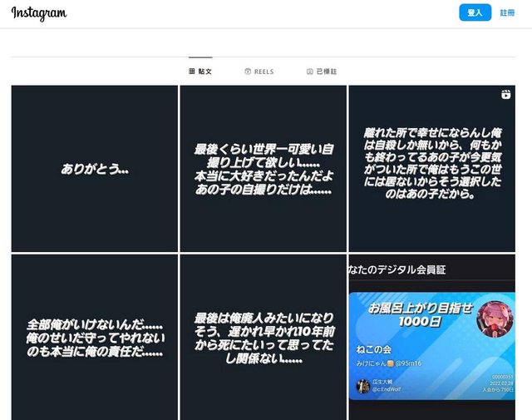This screenshot has height=420, width=532.
Task: Click the Instagram logo
Action: (x=39, y=13)
